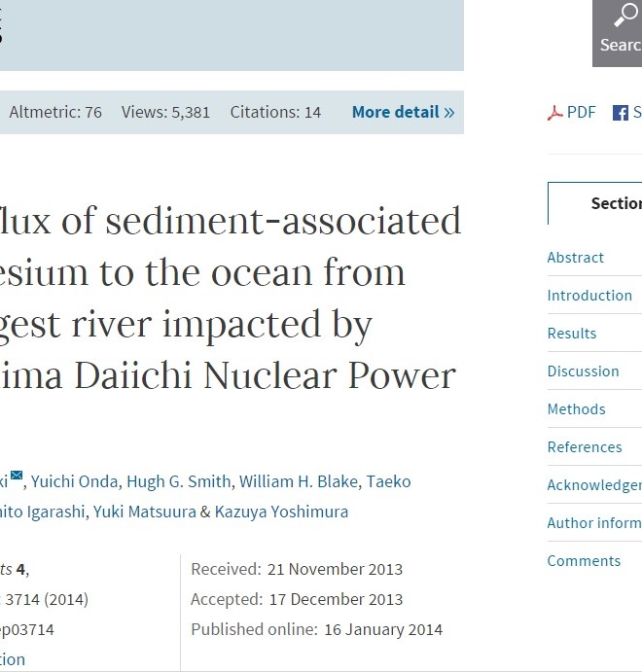642x672 pixels.
Task: Open the Methods section link
Action: pos(576,409)
